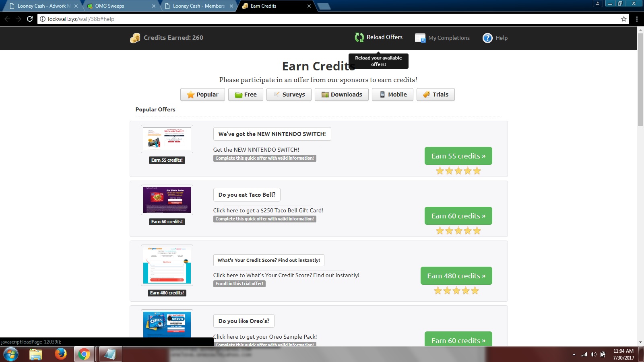The image size is (644, 362).
Task: Select the Earn Credits browser tab
Action: [276, 6]
